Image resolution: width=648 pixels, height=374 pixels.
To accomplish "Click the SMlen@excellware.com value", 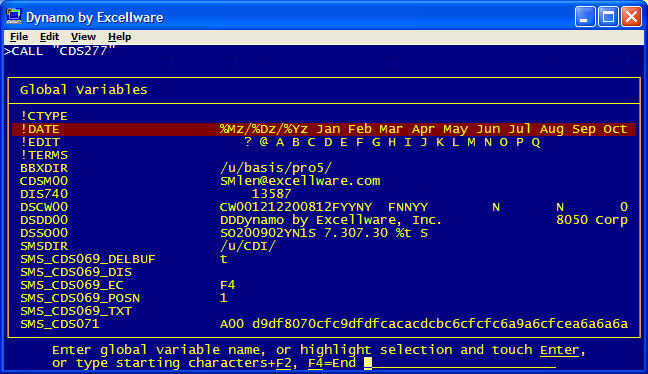I will 300,181.
